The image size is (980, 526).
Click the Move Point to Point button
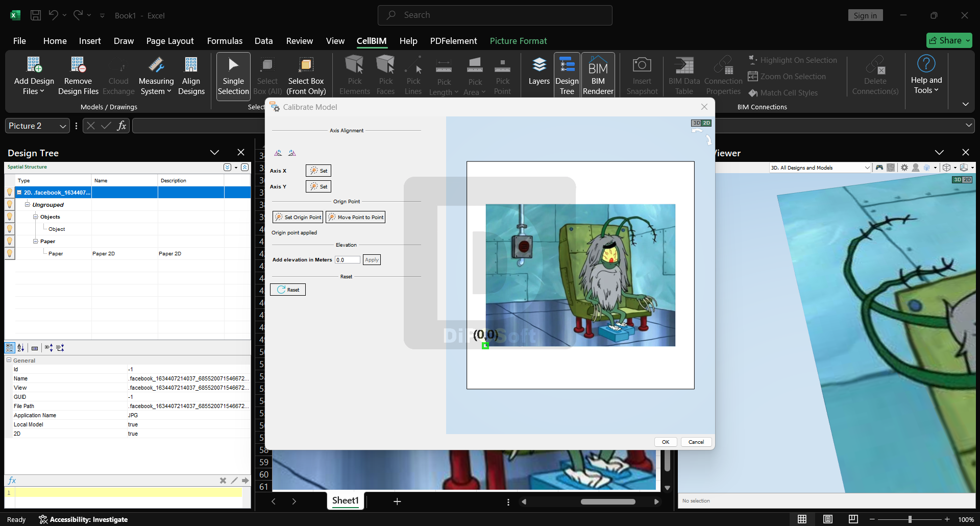coord(355,217)
